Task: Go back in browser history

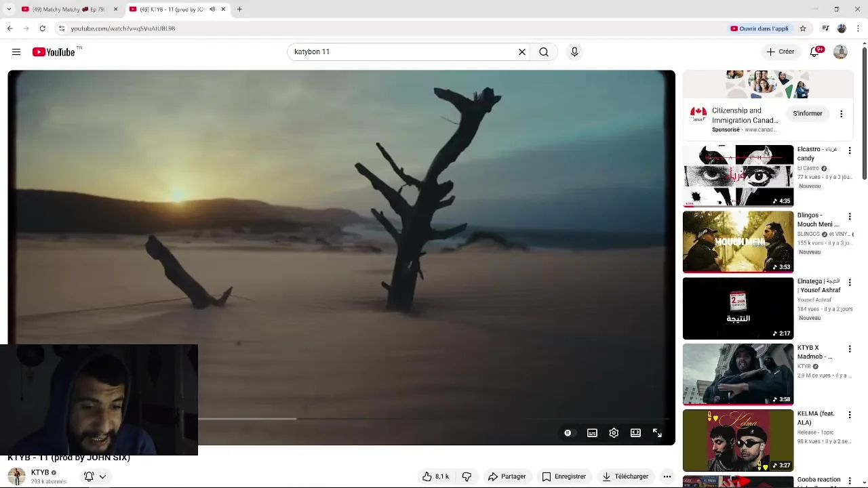Action: click(9, 28)
